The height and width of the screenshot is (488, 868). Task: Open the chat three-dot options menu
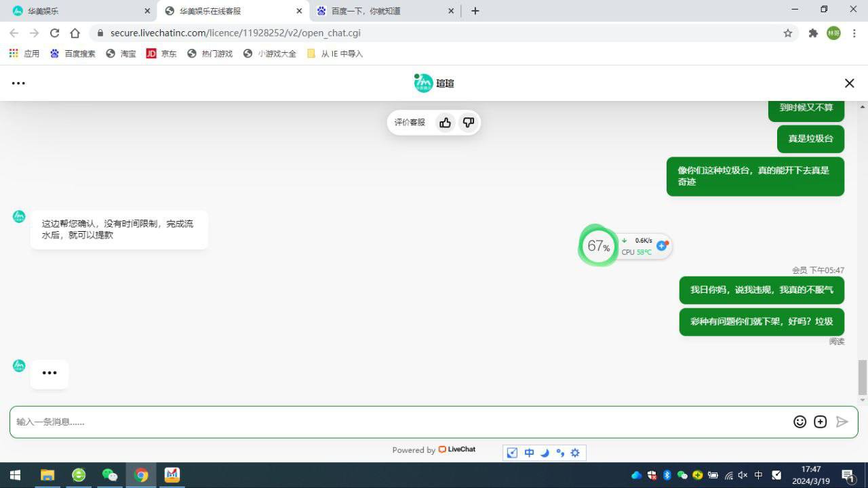(x=18, y=83)
